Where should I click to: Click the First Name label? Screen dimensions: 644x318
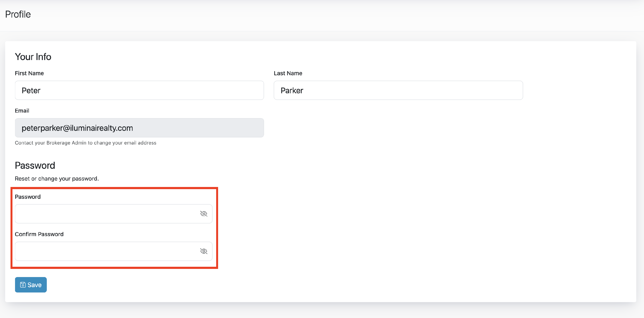click(29, 73)
